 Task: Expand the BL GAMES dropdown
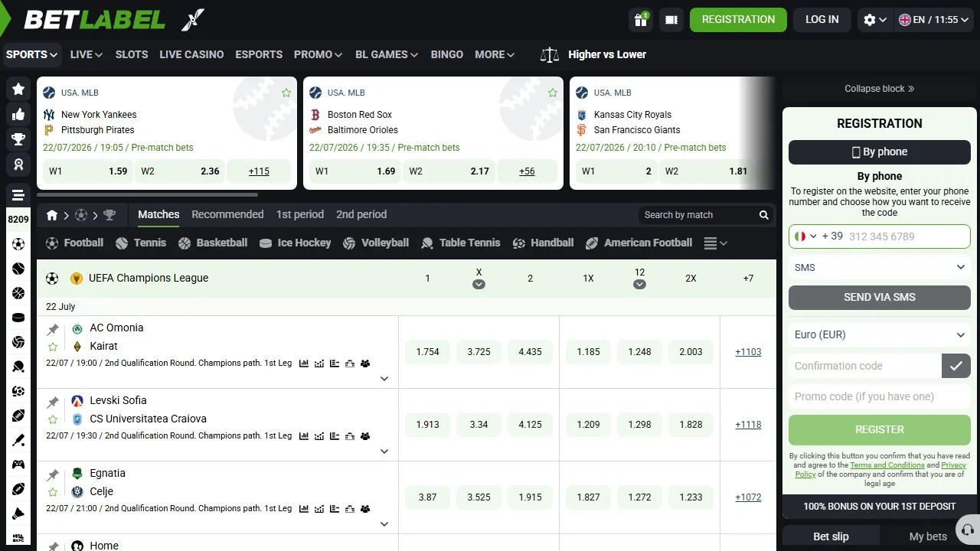(x=387, y=54)
